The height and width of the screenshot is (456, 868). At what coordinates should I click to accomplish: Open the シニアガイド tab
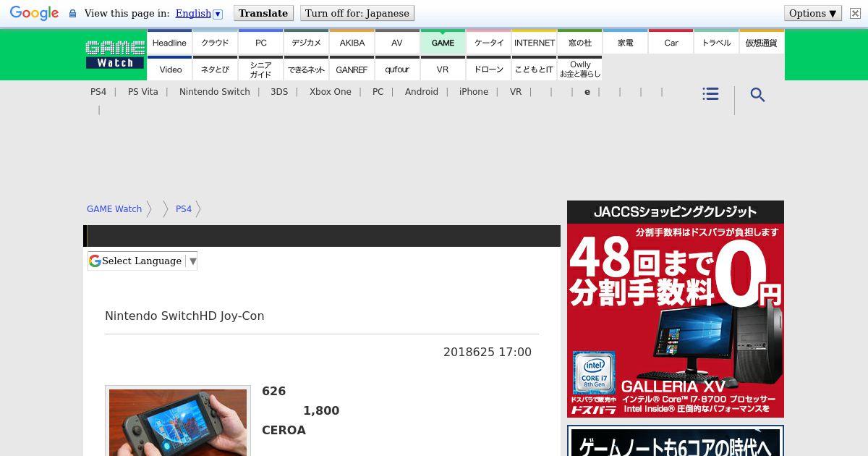pos(260,69)
